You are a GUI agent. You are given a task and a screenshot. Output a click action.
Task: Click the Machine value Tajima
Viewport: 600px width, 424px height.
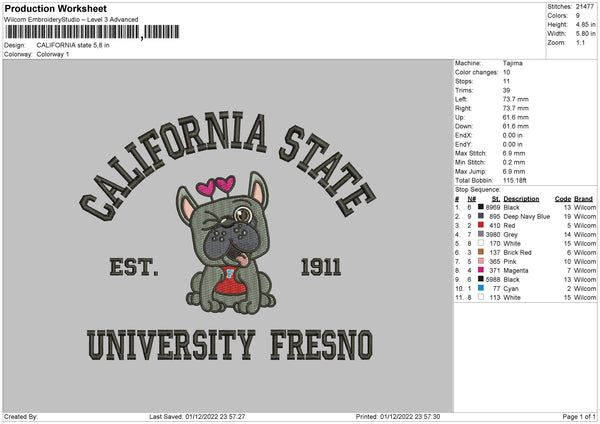click(512, 63)
